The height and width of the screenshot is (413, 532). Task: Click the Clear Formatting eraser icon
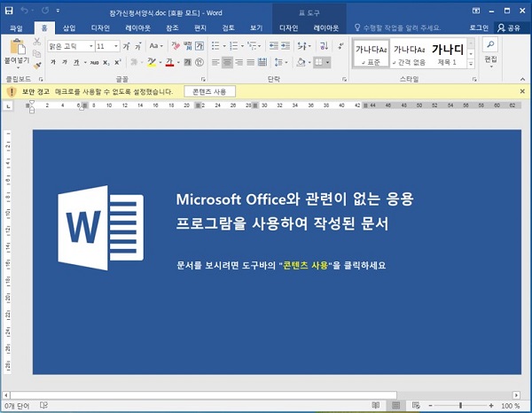click(x=175, y=46)
